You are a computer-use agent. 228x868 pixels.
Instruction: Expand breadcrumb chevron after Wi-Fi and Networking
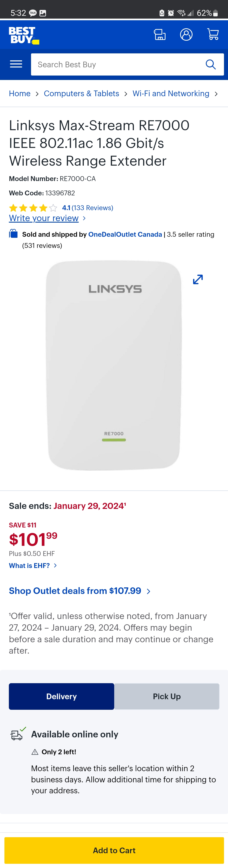pyautogui.click(x=216, y=94)
